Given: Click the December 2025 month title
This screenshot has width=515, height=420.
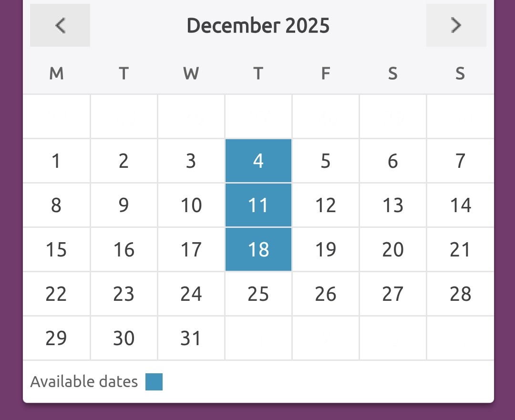Looking at the screenshot, I should [258, 25].
